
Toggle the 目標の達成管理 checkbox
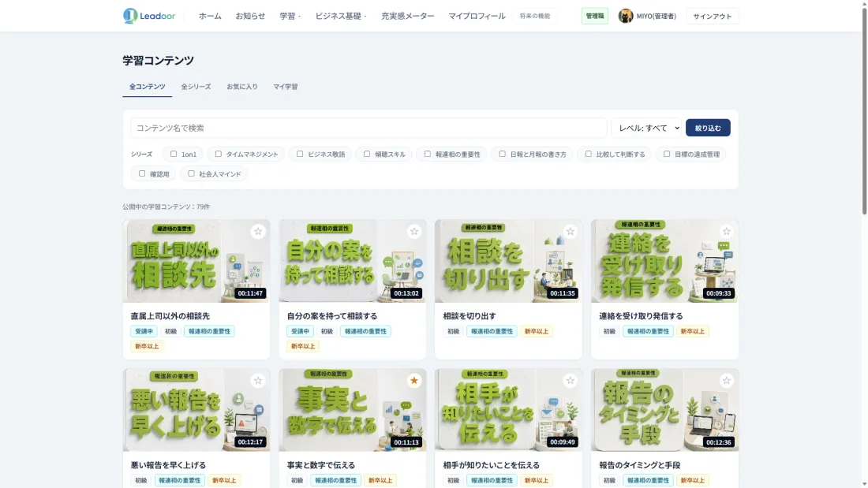coord(667,154)
